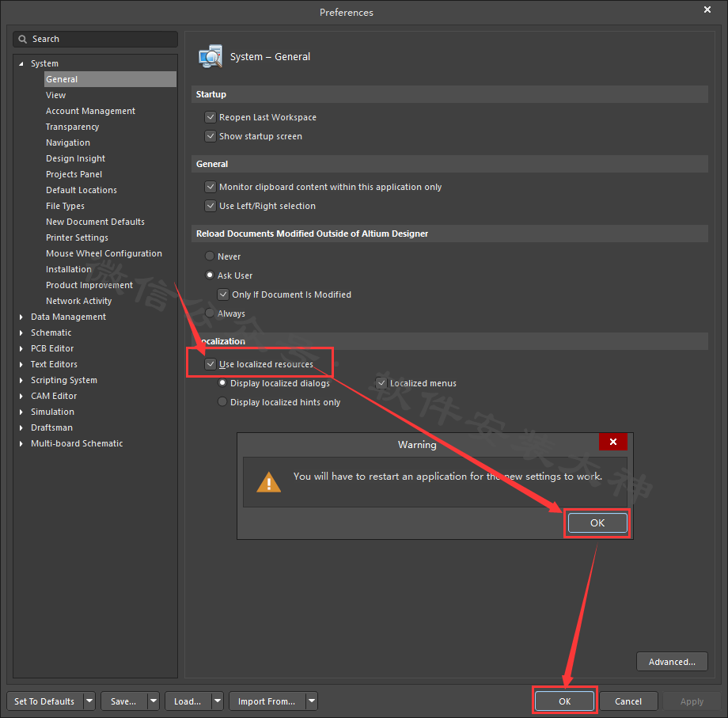Click the Advanced... button
Viewport: 728px width, 718px height.
(x=672, y=662)
